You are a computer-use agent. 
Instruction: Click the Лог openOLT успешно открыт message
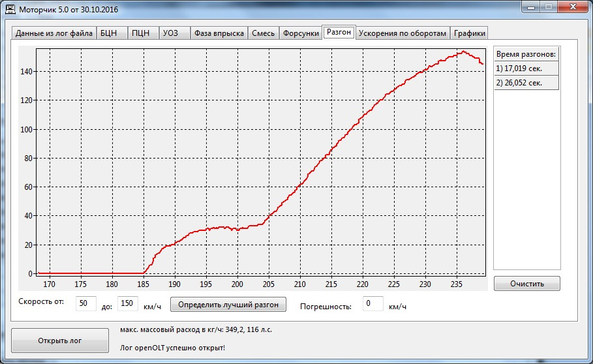click(x=172, y=348)
